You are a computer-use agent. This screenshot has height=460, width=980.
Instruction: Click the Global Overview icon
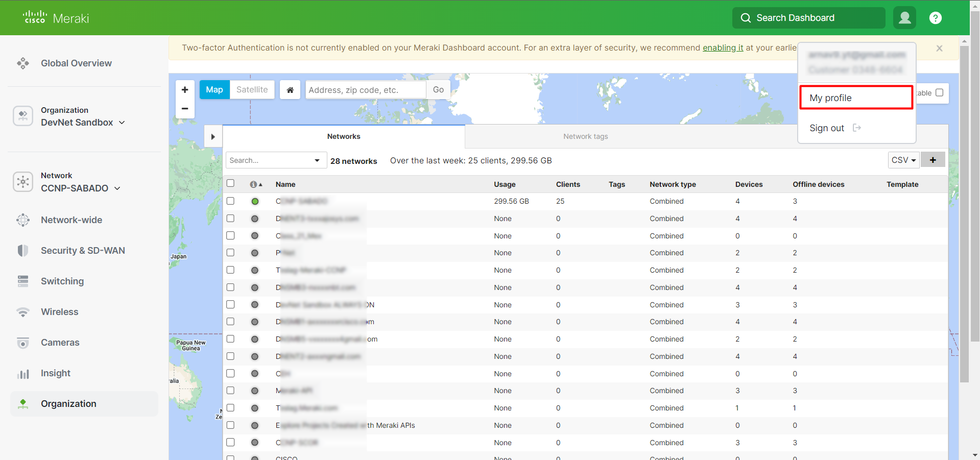(23, 63)
